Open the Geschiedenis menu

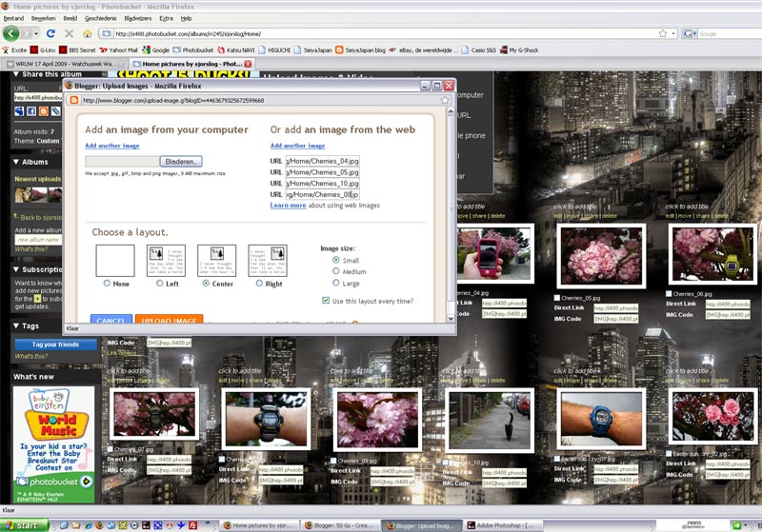click(x=101, y=18)
